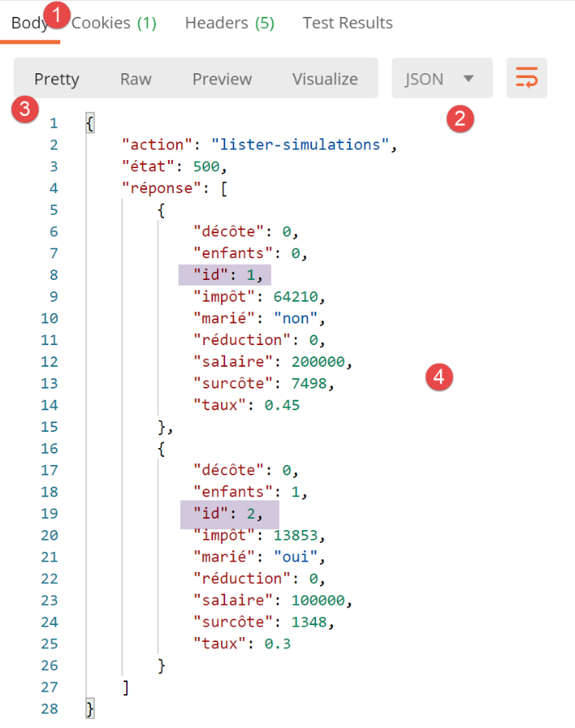Click the highlighted "id": 2 line
This screenshot has width=575, height=728.
(228, 513)
